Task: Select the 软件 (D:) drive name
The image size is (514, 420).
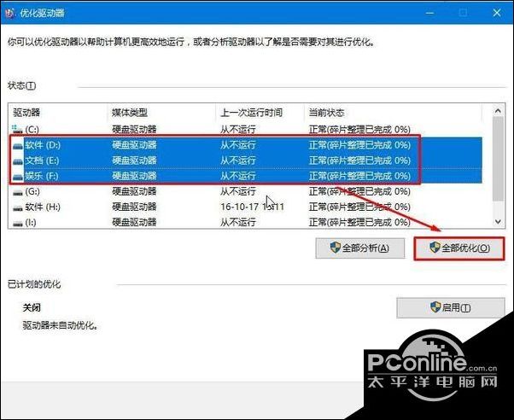Action: pos(43,145)
